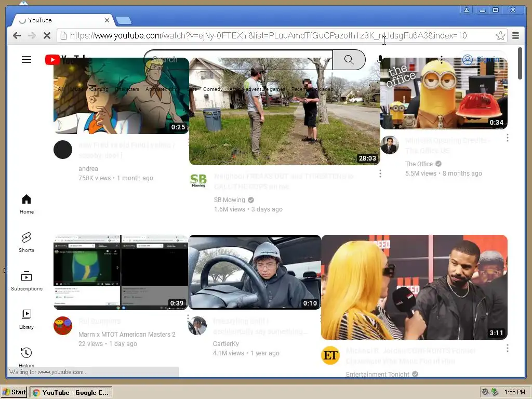The width and height of the screenshot is (532, 399).
Task: Open SB Mowing channel avatar
Action: click(x=198, y=180)
